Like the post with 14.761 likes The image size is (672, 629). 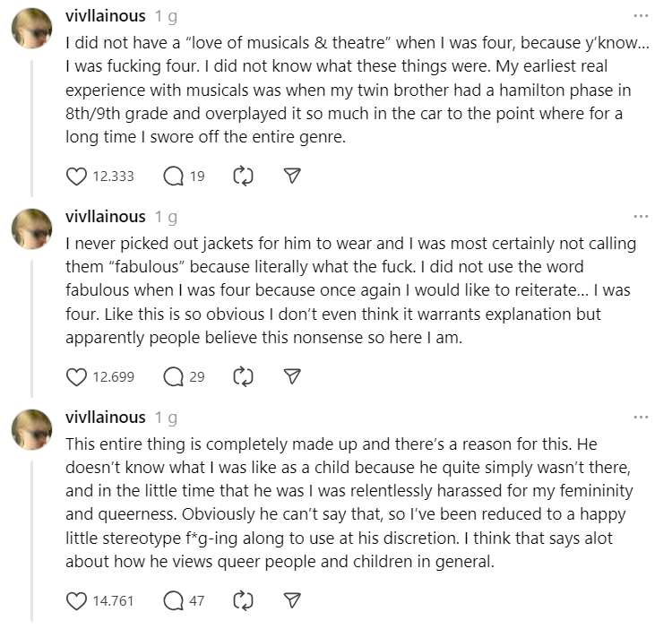pyautogui.click(x=76, y=600)
